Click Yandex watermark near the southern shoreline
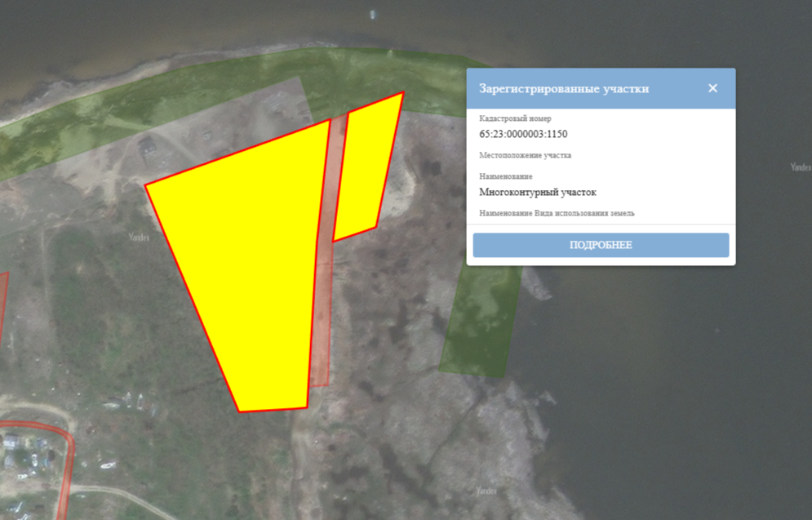Image resolution: width=812 pixels, height=520 pixels. [x=486, y=491]
